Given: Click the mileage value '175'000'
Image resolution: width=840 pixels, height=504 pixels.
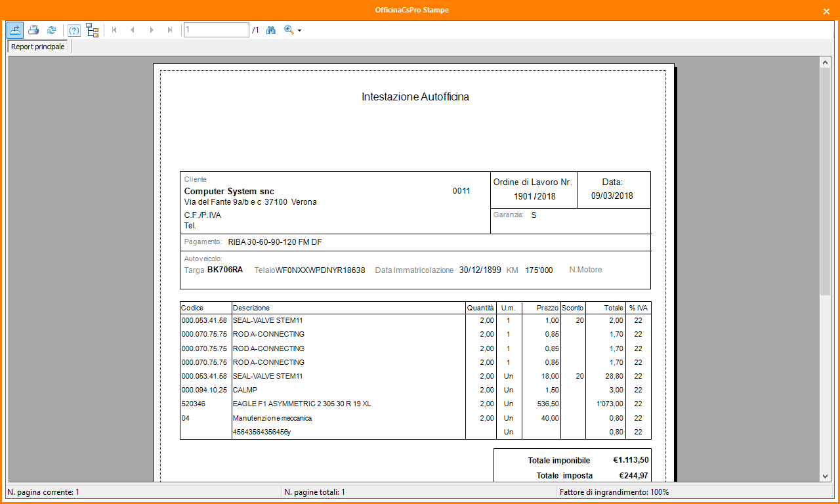Looking at the screenshot, I should pyautogui.click(x=539, y=270).
